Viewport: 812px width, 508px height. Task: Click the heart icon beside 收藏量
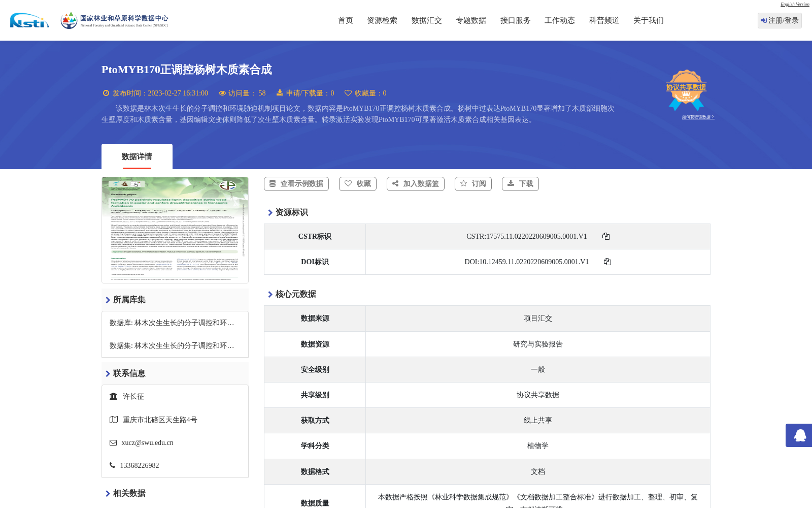tap(348, 93)
